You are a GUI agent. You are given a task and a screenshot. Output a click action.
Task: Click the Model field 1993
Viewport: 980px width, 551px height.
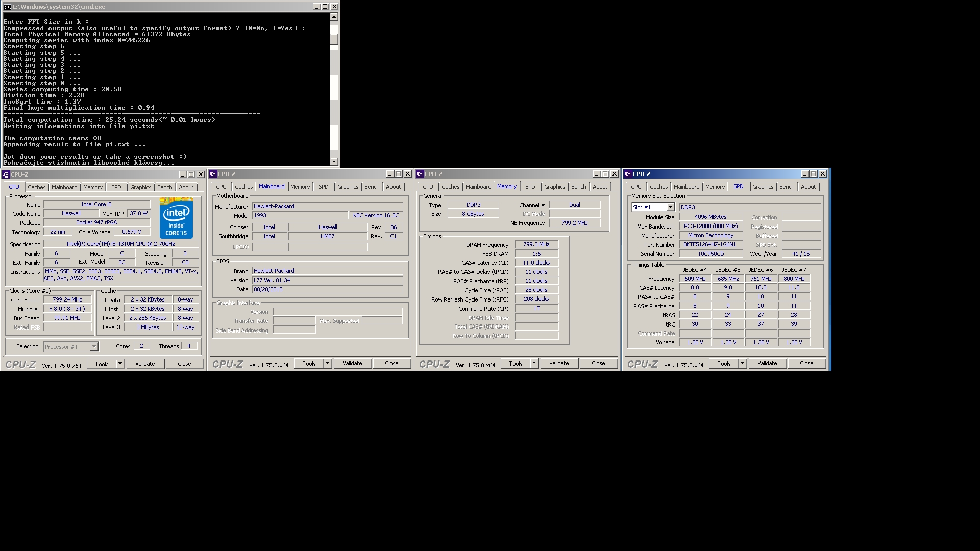click(300, 215)
